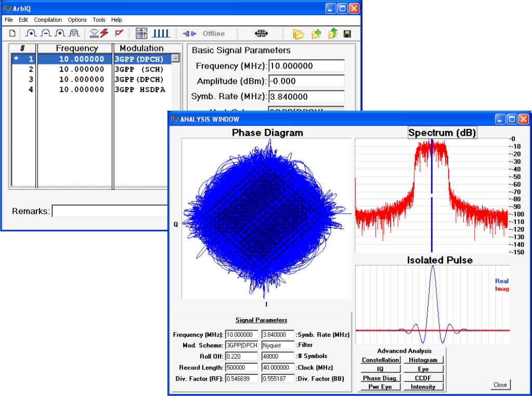Click the CCDF analysis button
This screenshot has height=396, width=532.
click(423, 378)
